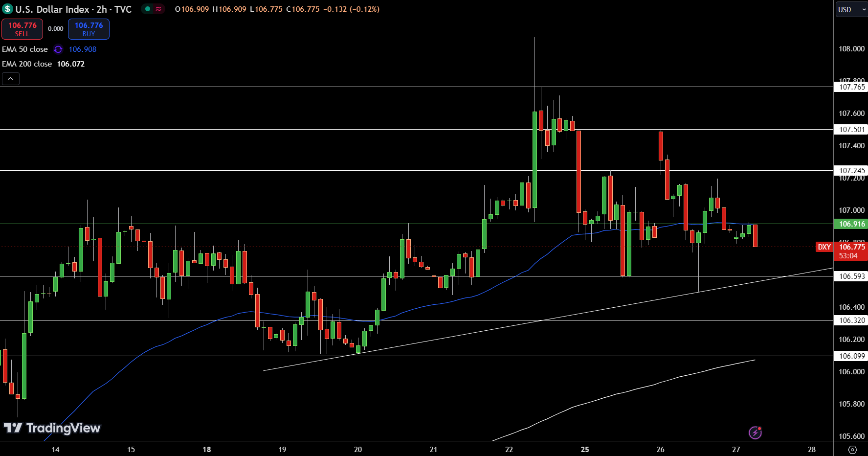The height and width of the screenshot is (456, 868).
Task: Click the U.S. Dollar Index title
Action: point(52,9)
